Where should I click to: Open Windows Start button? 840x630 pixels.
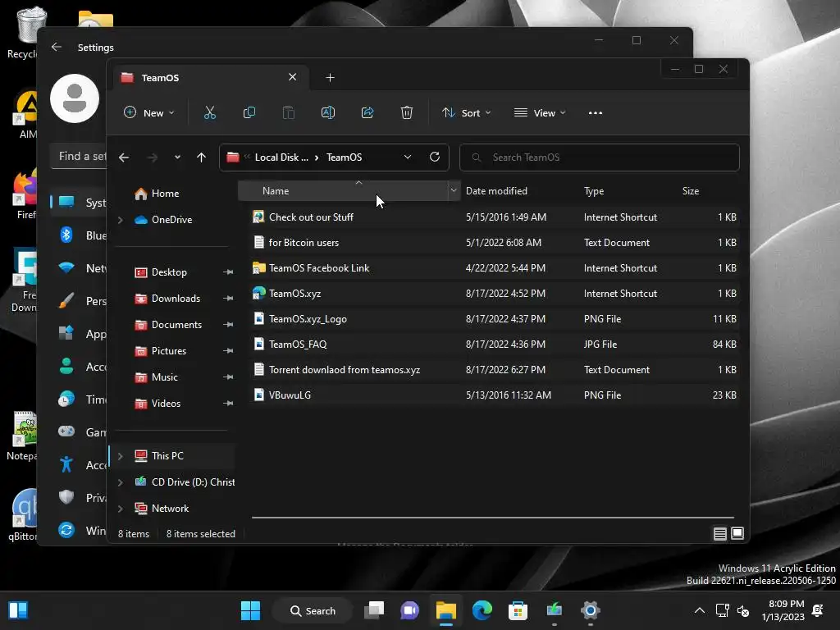click(x=250, y=610)
